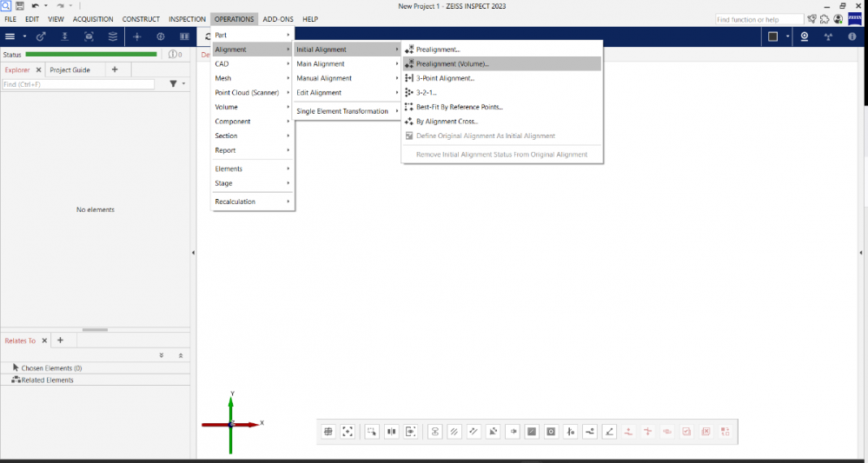Choose 3-Point Alignment... from submenu

coord(502,78)
